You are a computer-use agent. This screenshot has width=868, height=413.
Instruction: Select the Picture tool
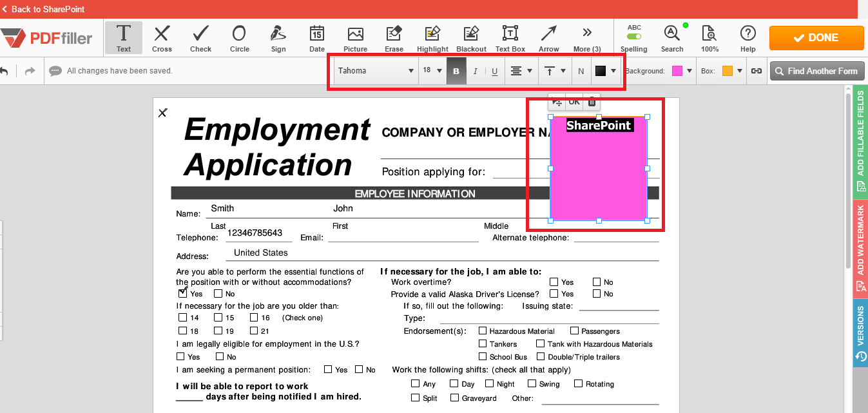coord(355,37)
